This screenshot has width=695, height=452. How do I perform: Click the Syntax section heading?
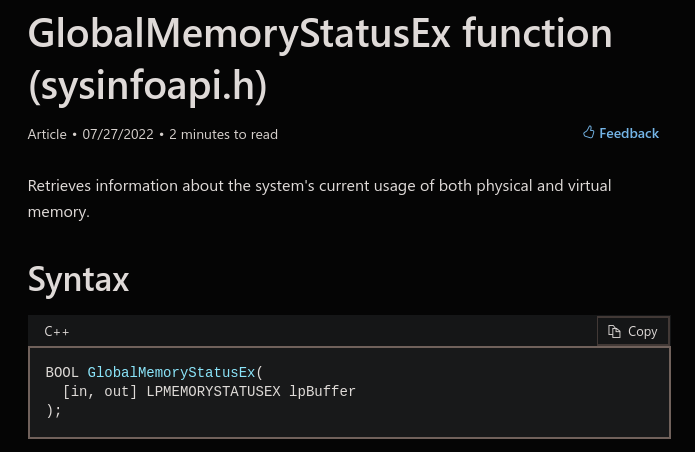tap(78, 279)
